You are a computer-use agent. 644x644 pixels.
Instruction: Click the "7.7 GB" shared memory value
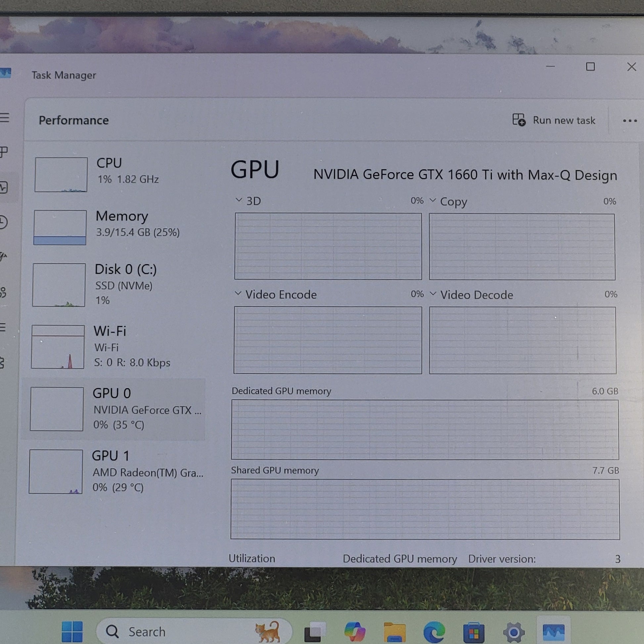click(606, 470)
